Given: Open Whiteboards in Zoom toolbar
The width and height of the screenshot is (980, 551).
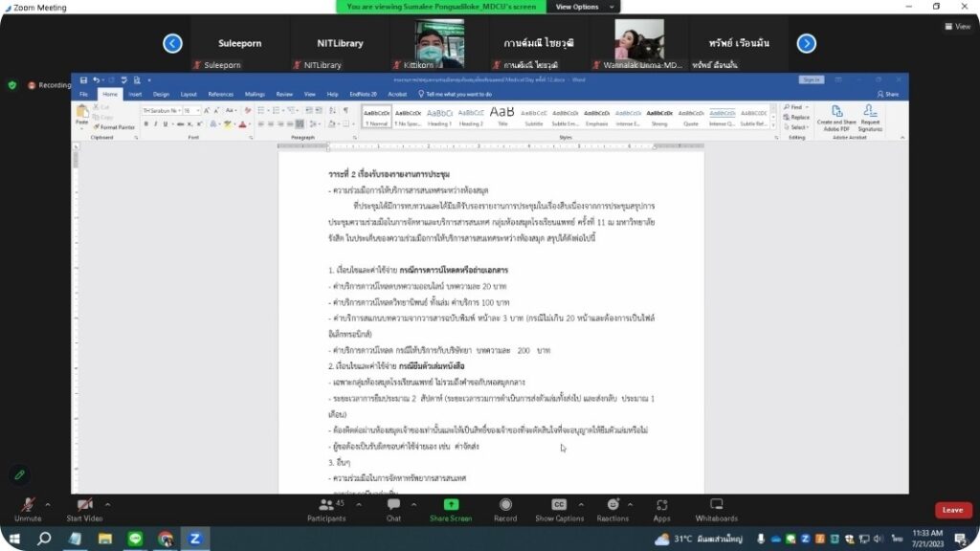Looking at the screenshot, I should [x=716, y=504].
